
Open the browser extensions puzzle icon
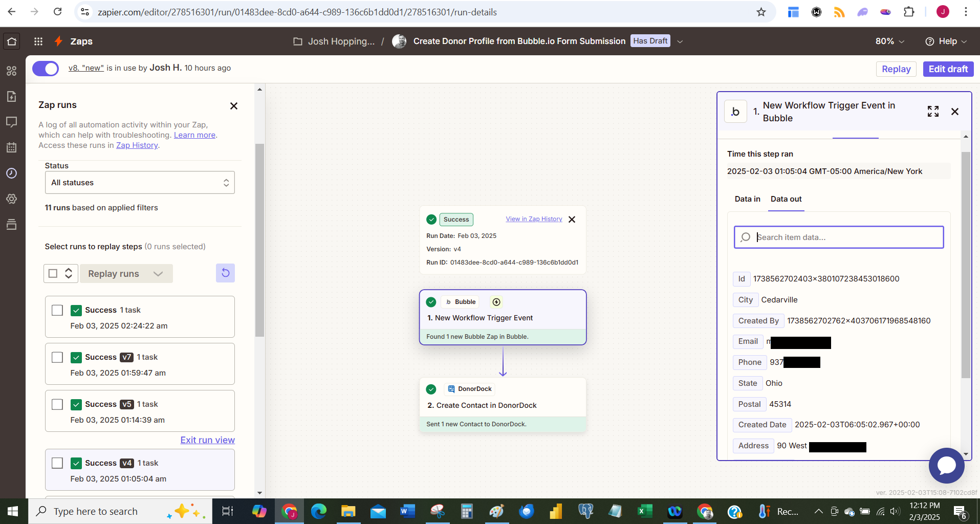coord(909,12)
